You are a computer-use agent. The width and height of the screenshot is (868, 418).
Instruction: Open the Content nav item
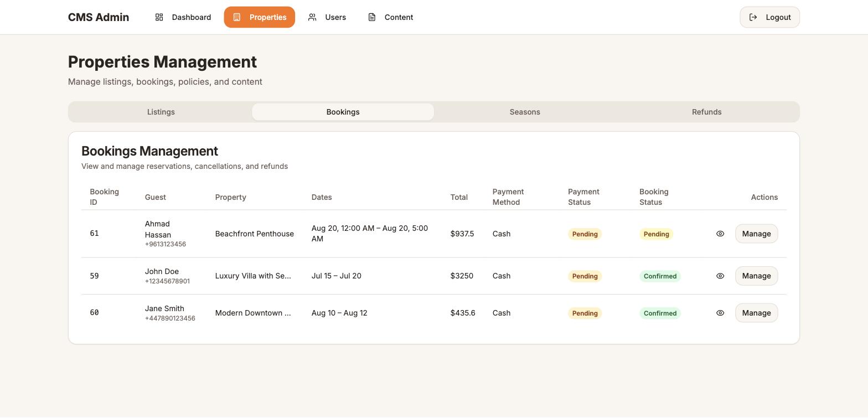coord(391,17)
